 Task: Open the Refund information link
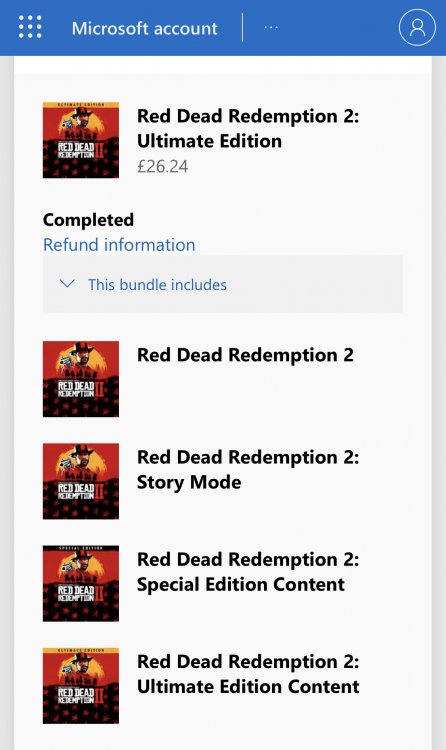coord(119,245)
